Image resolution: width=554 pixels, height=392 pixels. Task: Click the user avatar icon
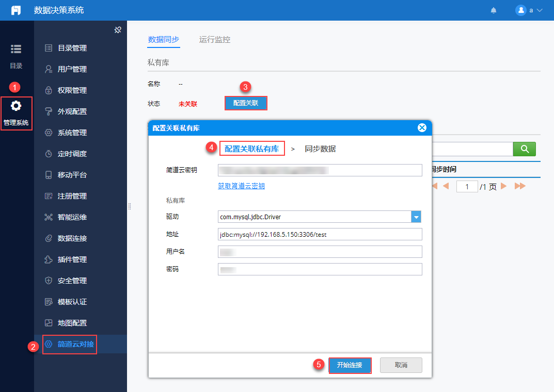[x=521, y=10]
